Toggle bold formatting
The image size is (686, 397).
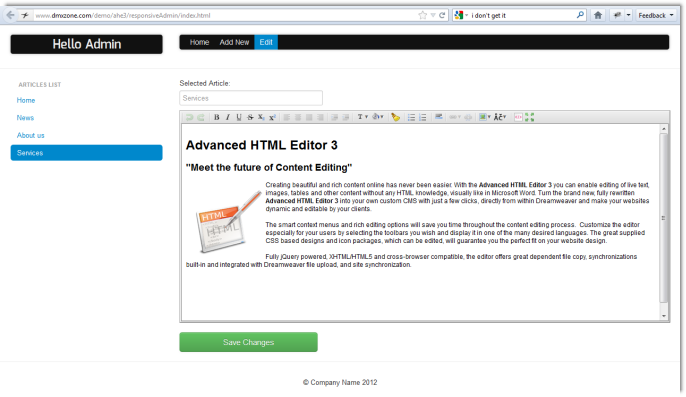(x=217, y=117)
